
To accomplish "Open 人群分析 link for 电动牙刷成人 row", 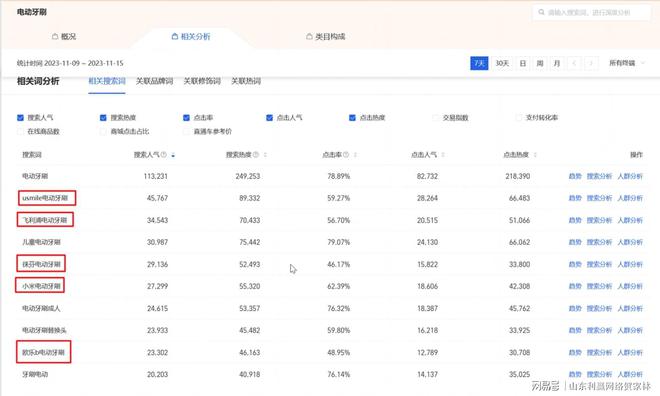I will coord(630,308).
